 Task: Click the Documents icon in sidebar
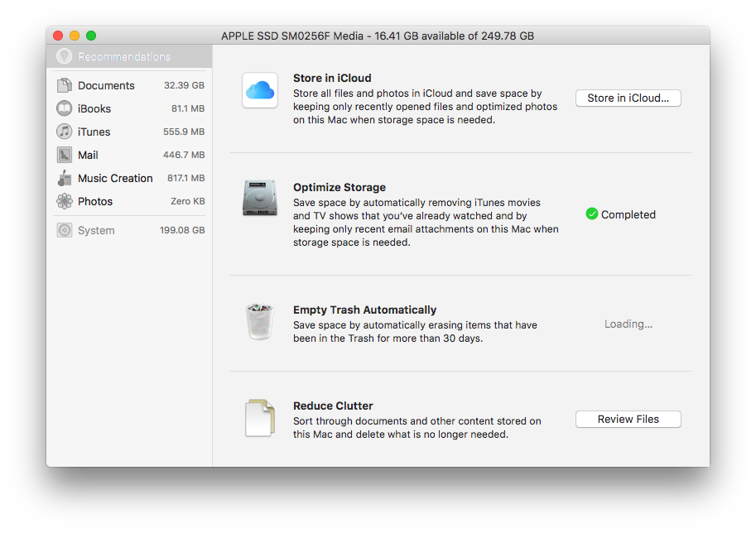tap(65, 85)
